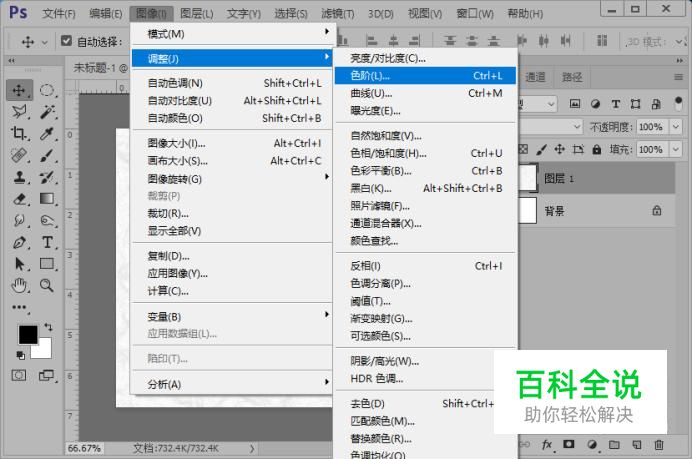Select the Polygonal Lasso tool
Image resolution: width=692 pixels, height=459 pixels.
19,112
